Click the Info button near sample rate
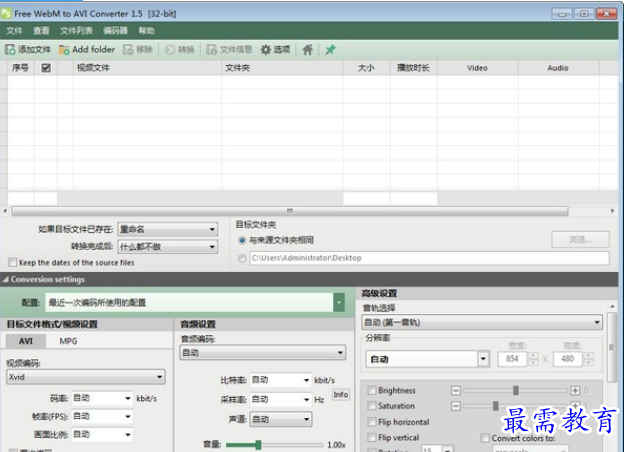 click(x=340, y=395)
